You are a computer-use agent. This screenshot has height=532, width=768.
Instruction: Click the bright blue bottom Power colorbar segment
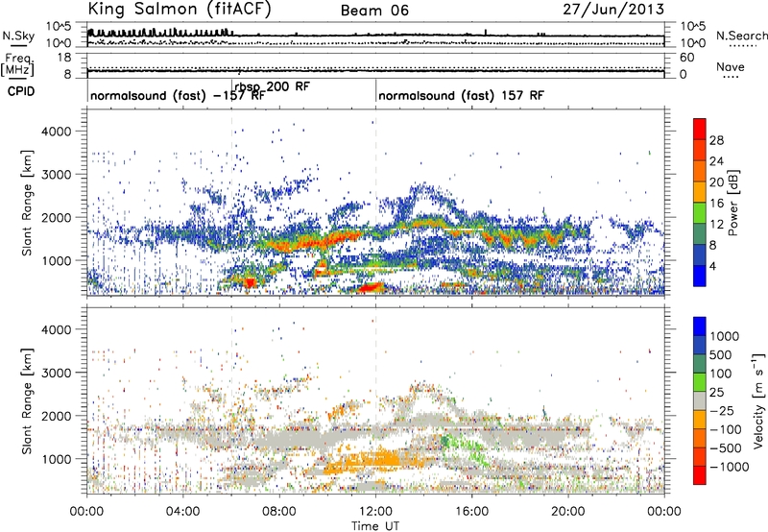[x=700, y=276]
